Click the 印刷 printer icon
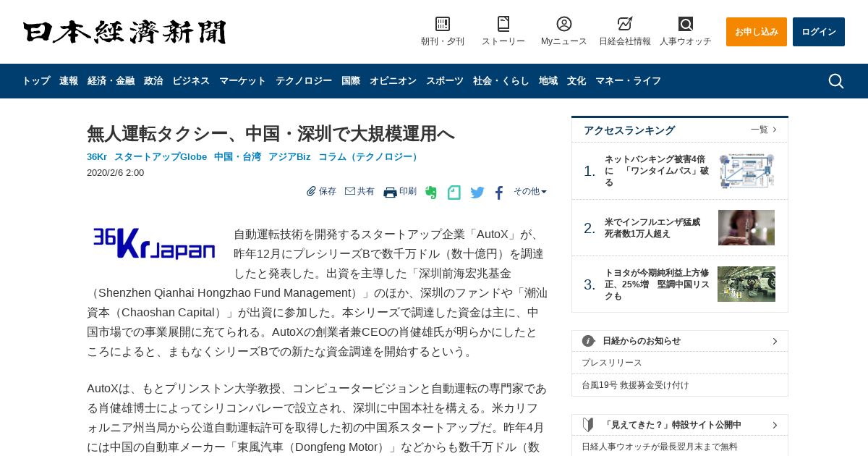Image resolution: width=868 pixels, height=456 pixels. [x=390, y=192]
